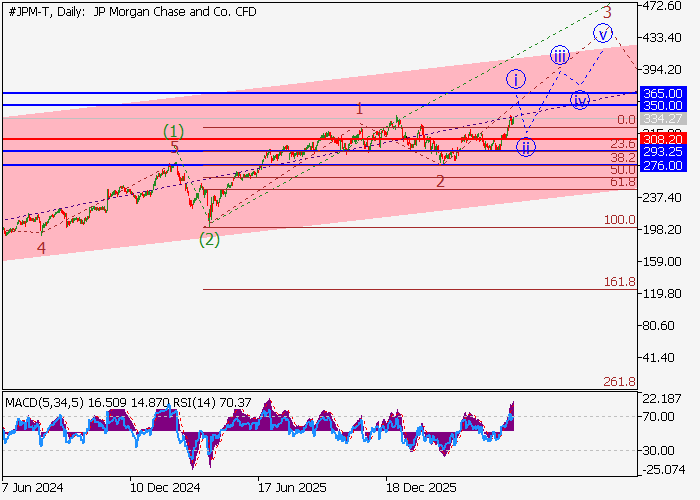Image resolution: width=700 pixels, height=500 pixels.
Task: Click the brown wave 5 label under (1)
Action: (x=175, y=146)
